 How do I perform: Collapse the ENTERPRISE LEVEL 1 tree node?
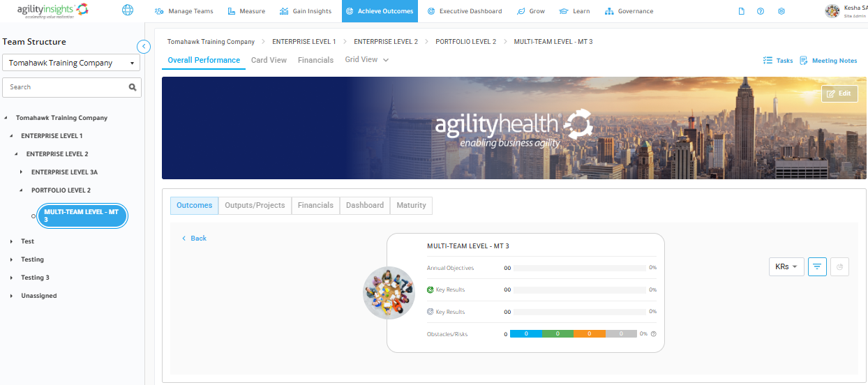click(x=11, y=136)
